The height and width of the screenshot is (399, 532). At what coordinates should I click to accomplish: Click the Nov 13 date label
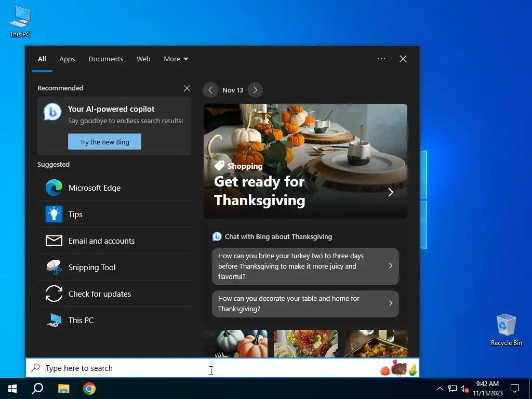tap(233, 90)
